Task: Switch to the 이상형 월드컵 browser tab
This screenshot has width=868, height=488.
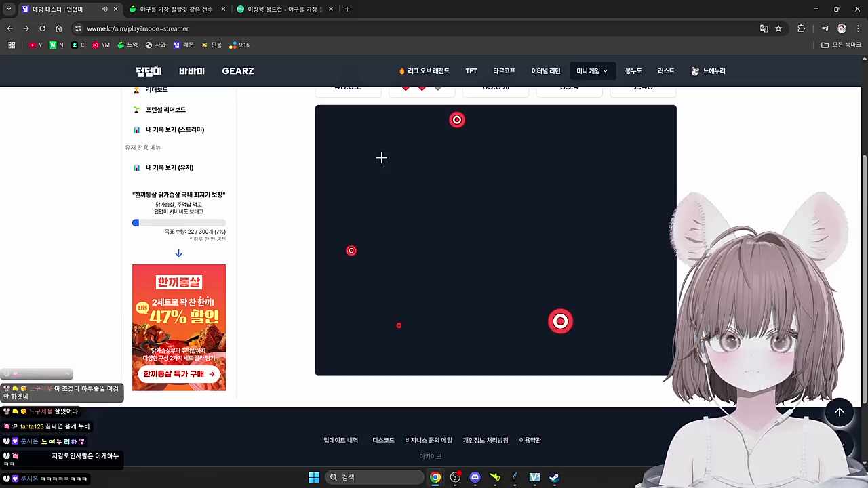Action: pyautogui.click(x=283, y=9)
